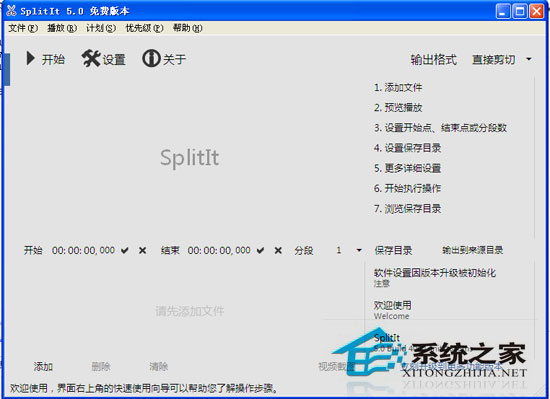Expand the 直接剪切 output format dropdown arrow
The image size is (550, 399).
click(x=529, y=59)
